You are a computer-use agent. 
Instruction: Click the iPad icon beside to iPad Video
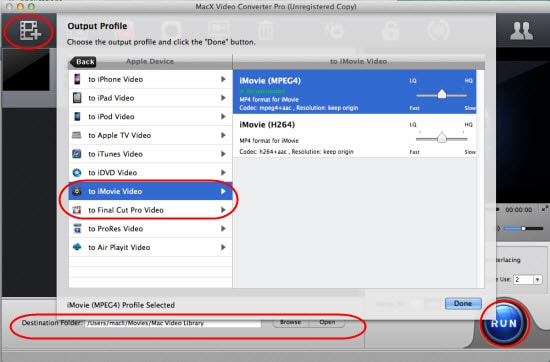pyautogui.click(x=77, y=98)
